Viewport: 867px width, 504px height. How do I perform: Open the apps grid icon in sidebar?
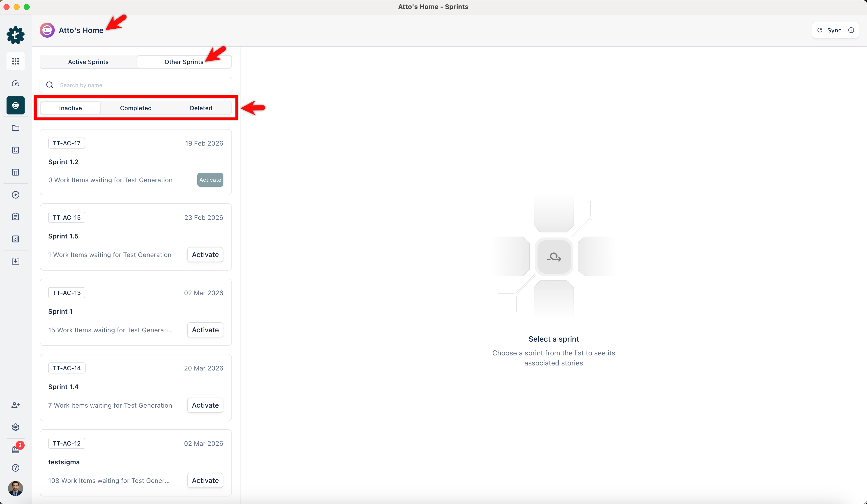[x=16, y=61]
